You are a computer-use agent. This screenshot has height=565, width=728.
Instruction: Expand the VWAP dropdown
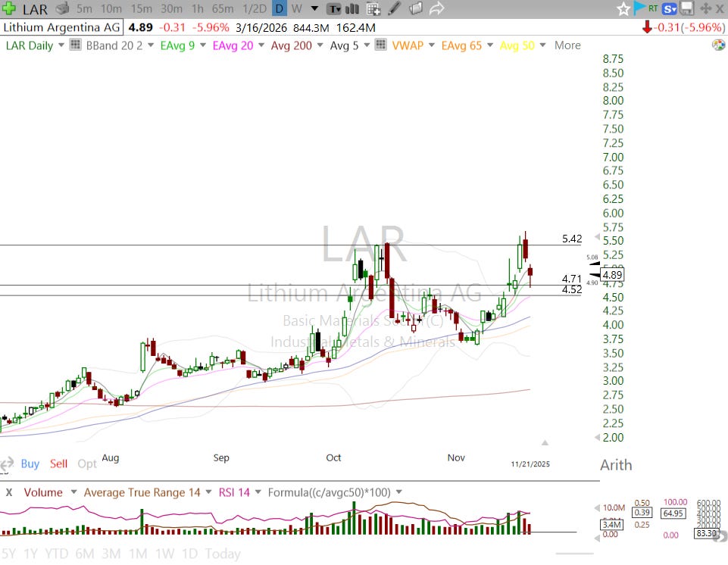(431, 45)
